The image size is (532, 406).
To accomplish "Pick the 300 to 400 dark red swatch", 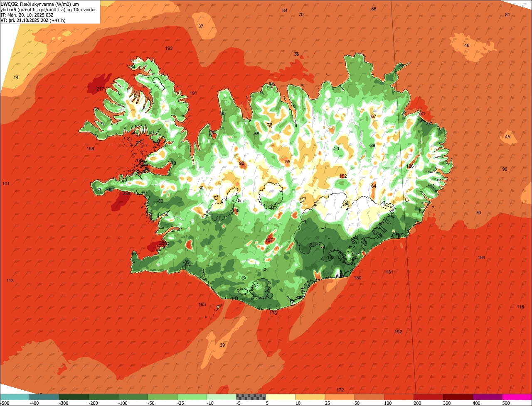I will pos(457,397).
